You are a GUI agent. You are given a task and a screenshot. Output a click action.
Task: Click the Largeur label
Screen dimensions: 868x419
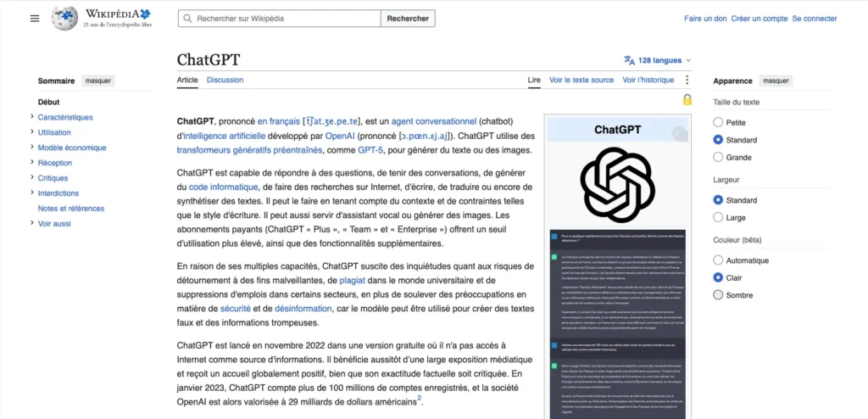[726, 180]
